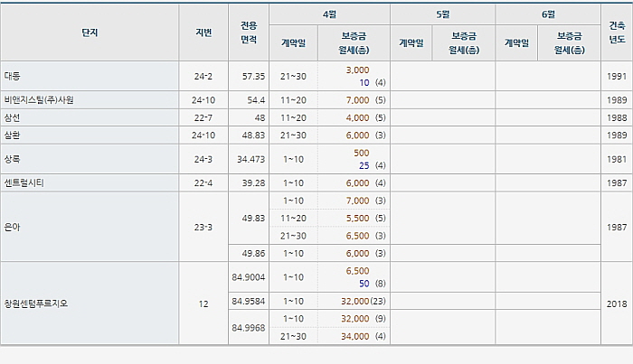Click lot number 12 for 창원센텀푸르지오

tap(203, 303)
